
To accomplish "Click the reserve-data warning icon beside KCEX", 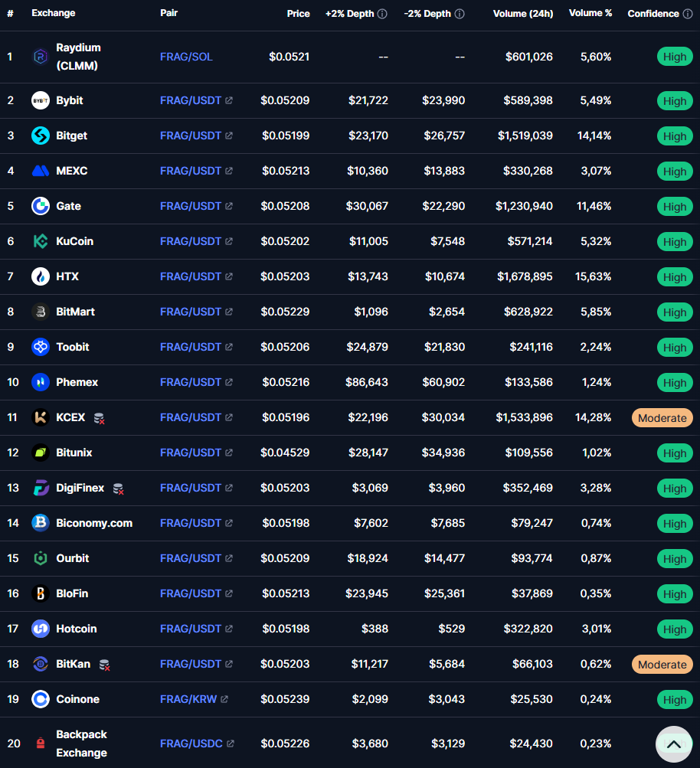I will 99,418.
